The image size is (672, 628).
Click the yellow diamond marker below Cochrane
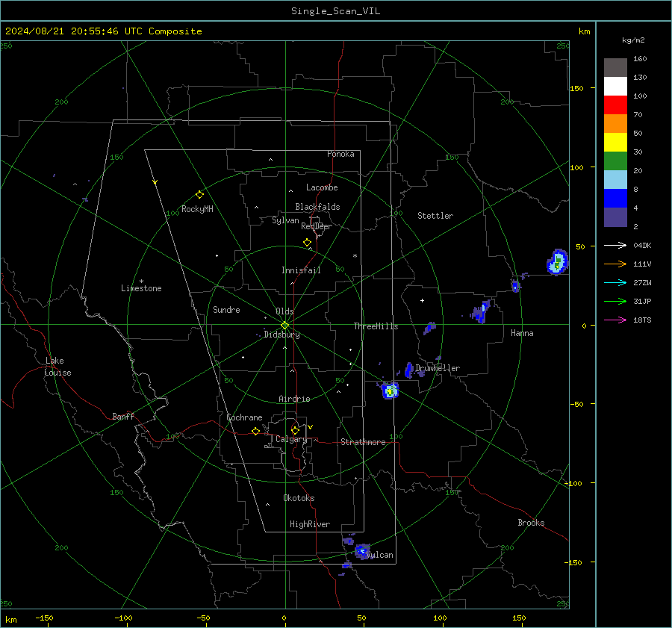255,432
